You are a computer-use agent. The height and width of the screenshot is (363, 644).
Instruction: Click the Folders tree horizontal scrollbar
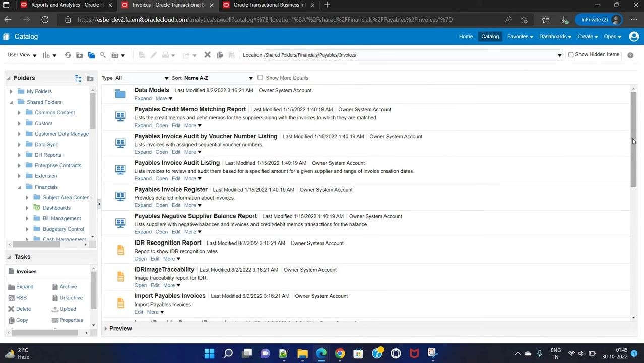coord(35,245)
